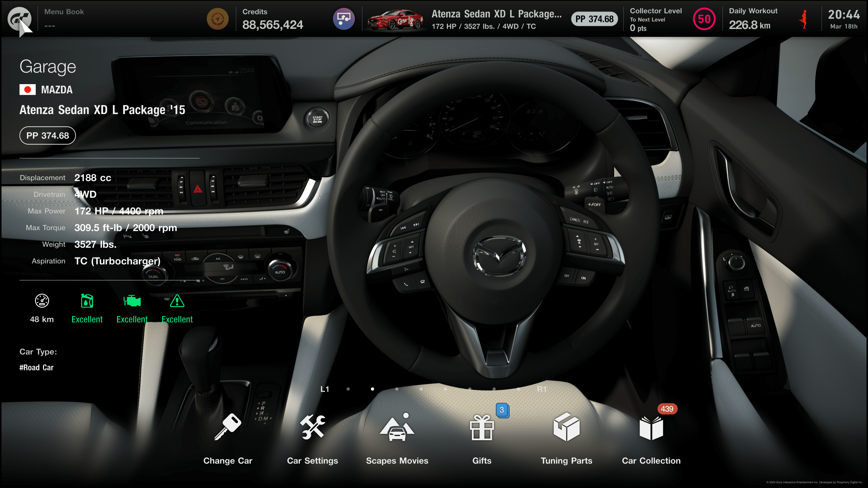Click the 20:44 clock
This screenshot has width=868, height=488.
[844, 14]
